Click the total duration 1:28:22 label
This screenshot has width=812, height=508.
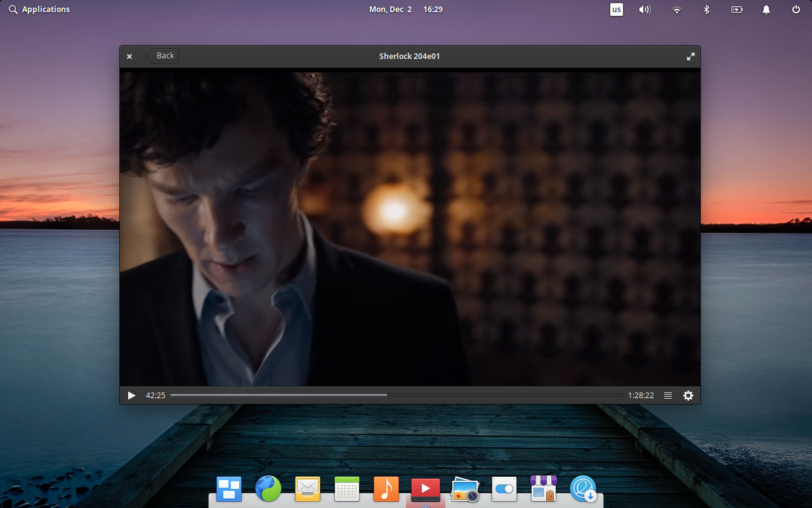click(641, 396)
